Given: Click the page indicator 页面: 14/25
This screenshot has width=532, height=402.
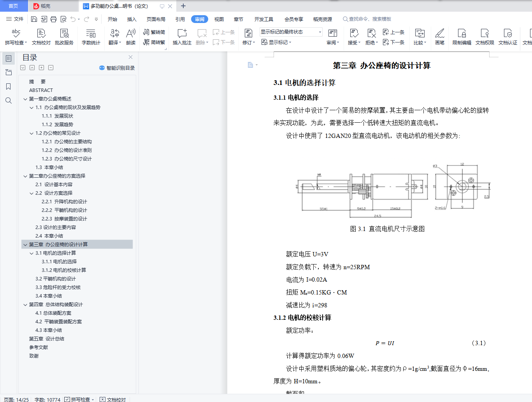Looking at the screenshot, I should pos(16,399).
